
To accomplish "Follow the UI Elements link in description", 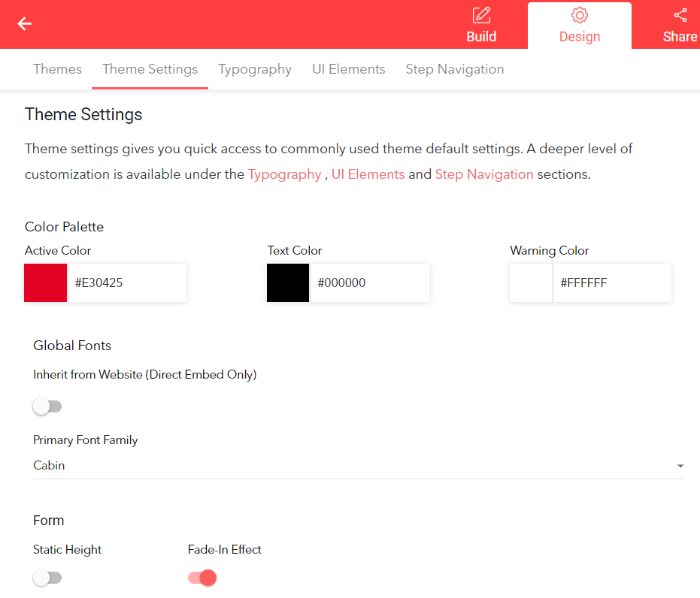I will pyautogui.click(x=368, y=174).
